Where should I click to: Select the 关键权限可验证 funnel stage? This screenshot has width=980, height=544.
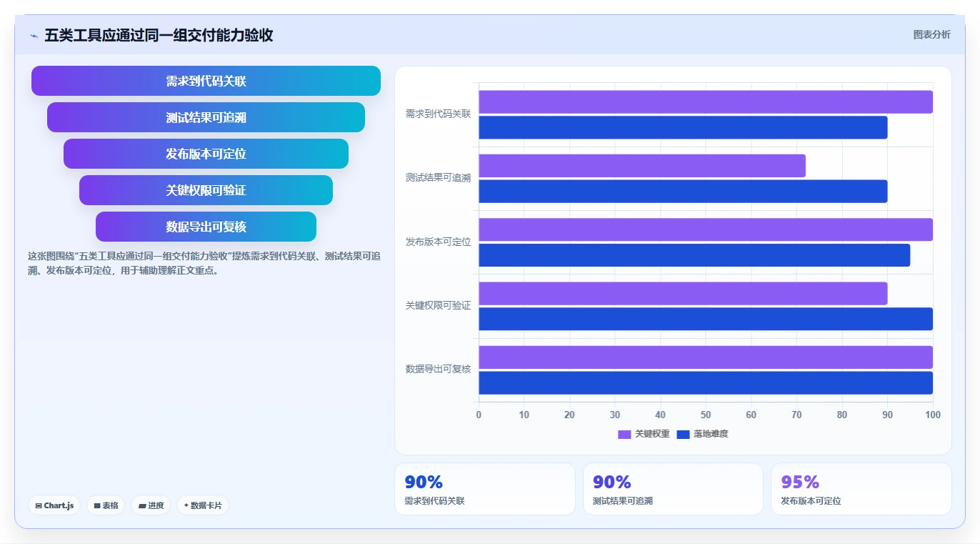pyautogui.click(x=206, y=190)
